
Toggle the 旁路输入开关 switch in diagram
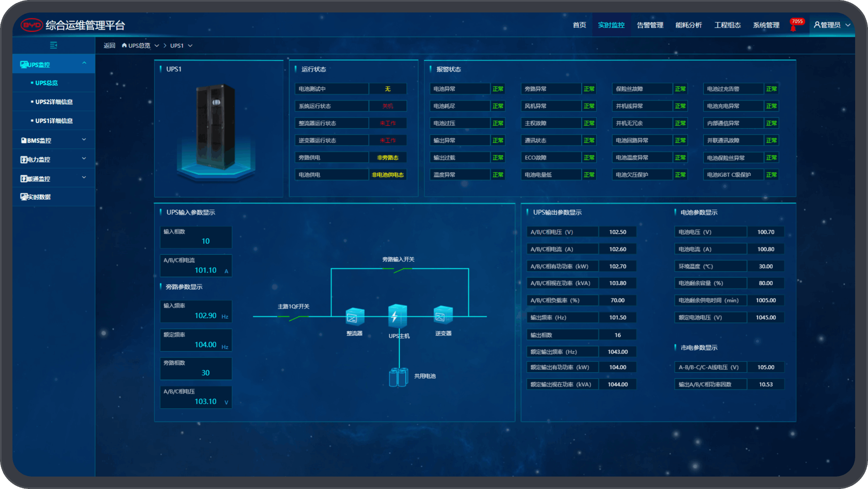398,270
